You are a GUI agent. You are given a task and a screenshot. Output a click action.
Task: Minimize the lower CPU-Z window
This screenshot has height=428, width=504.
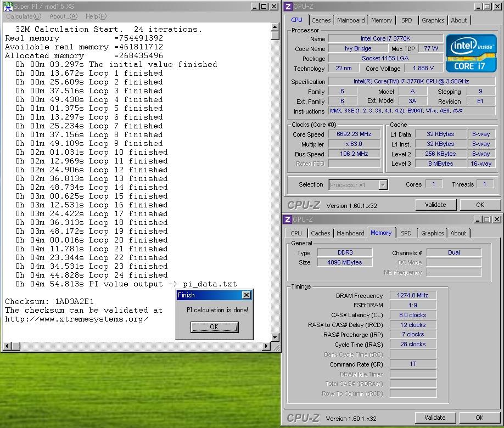click(x=478, y=219)
